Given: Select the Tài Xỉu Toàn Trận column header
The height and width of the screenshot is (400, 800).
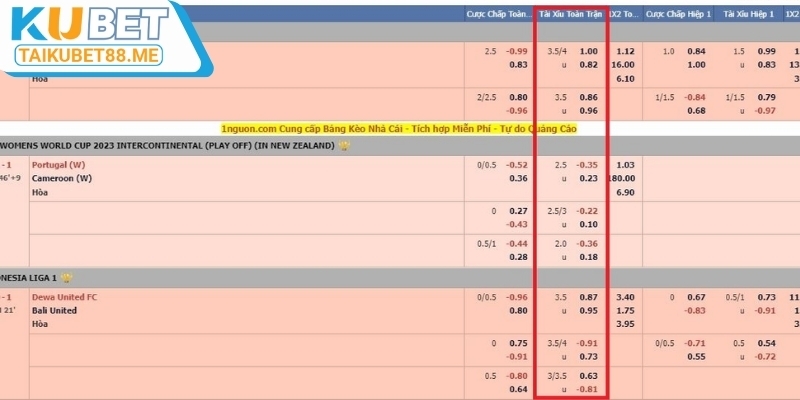Looking at the screenshot, I should point(571,14).
